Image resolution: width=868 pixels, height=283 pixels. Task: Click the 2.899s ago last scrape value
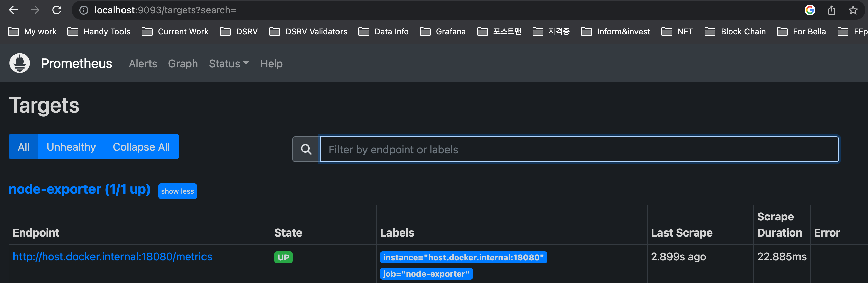678,257
